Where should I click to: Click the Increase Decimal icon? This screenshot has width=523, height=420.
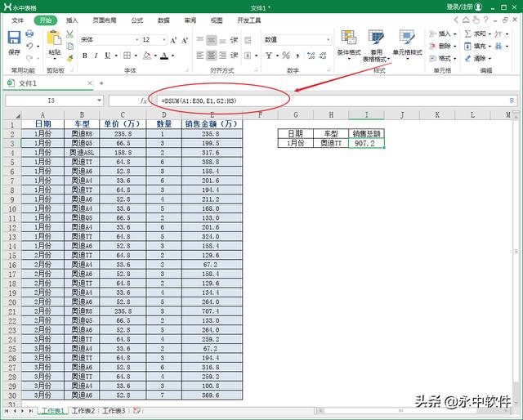click(311, 56)
